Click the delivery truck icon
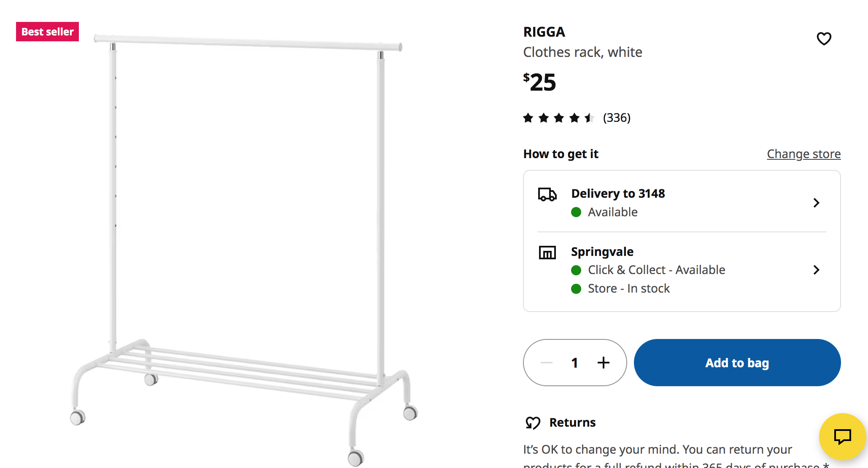This screenshot has height=468, width=868. tap(547, 195)
